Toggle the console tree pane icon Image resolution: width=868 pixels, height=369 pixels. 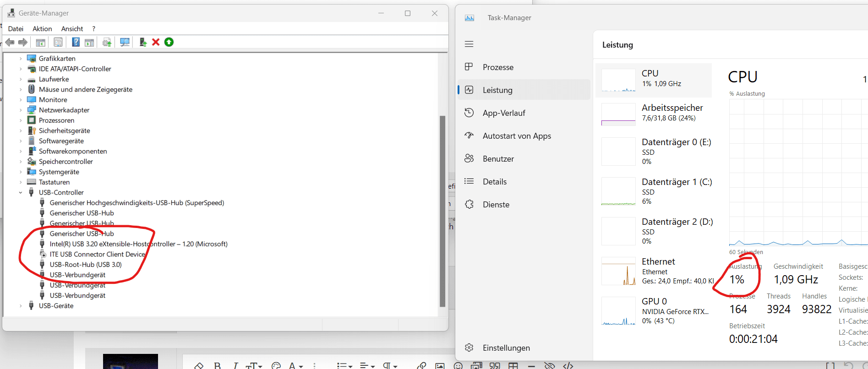pos(41,42)
